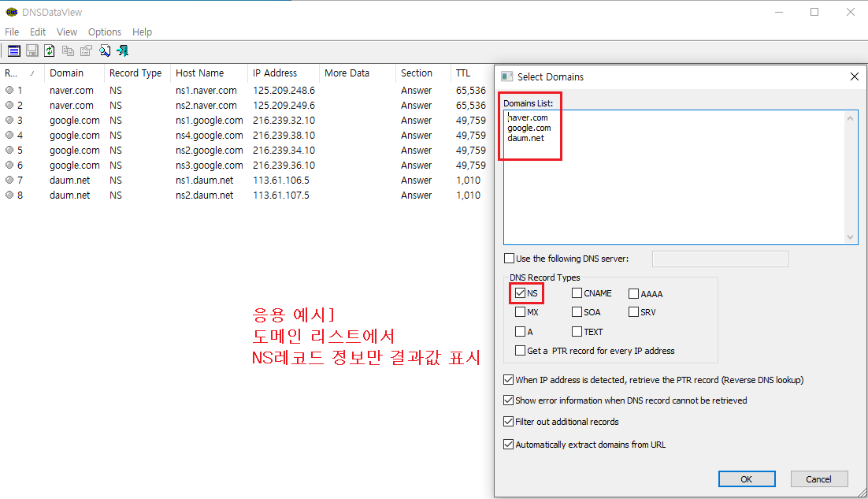Image resolution: width=868 pixels, height=499 pixels.
Task: Check the CNAME record type box
Action: coord(577,293)
